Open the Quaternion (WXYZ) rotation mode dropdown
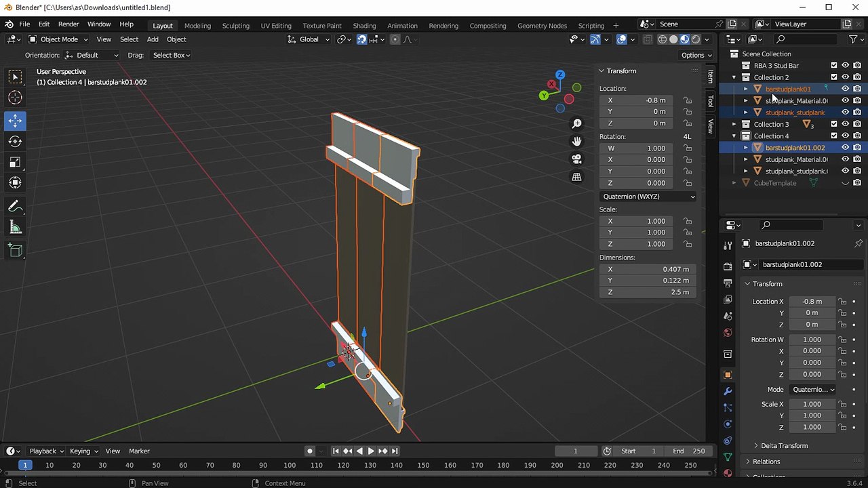 click(648, 197)
